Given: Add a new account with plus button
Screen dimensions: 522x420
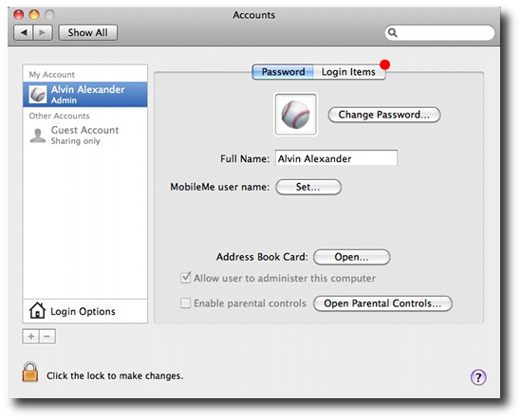Looking at the screenshot, I should pos(31,337).
